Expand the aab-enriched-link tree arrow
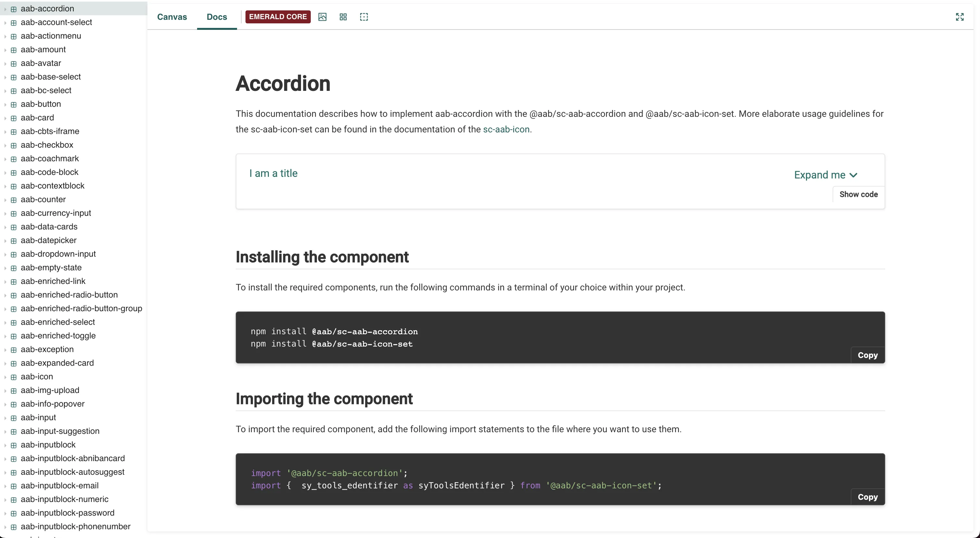The width and height of the screenshot is (980, 538). 5,282
